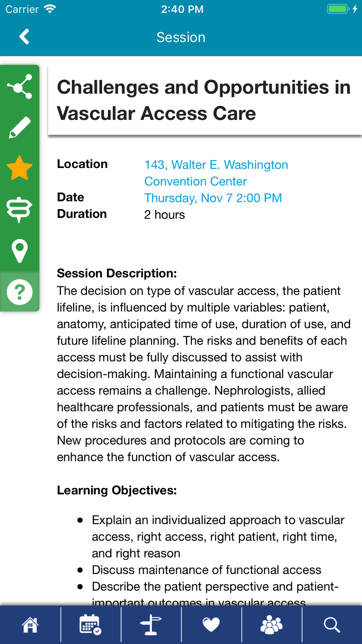Open the calendar schedule tab
Screen dimensions: 362x644
[90, 625]
